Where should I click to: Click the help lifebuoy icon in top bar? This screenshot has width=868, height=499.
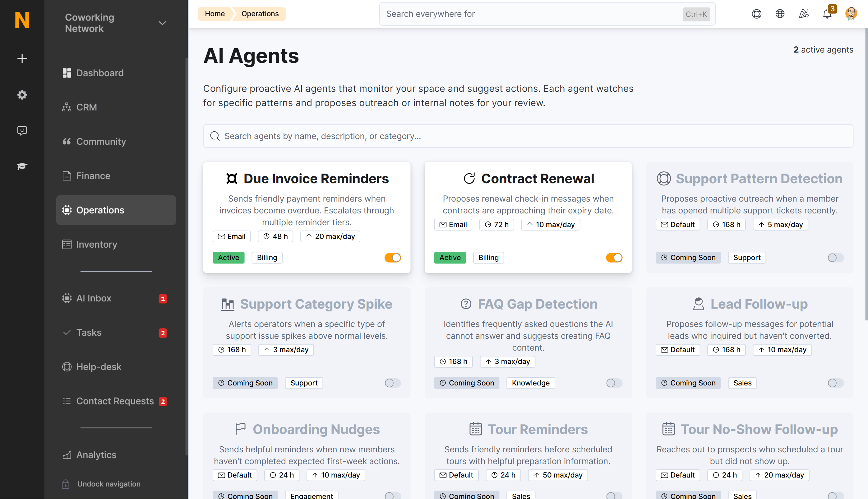pos(757,14)
